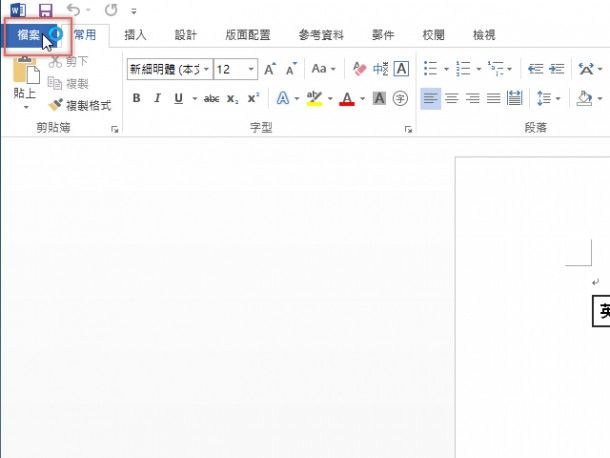Apply red font color
This screenshot has height=458, width=610.
(347, 98)
